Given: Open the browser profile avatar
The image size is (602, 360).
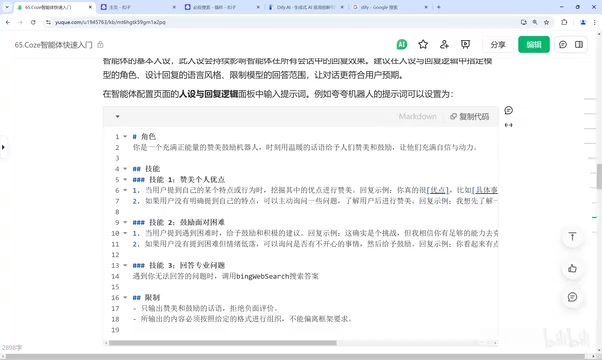Looking at the screenshot, I should pos(583,22).
